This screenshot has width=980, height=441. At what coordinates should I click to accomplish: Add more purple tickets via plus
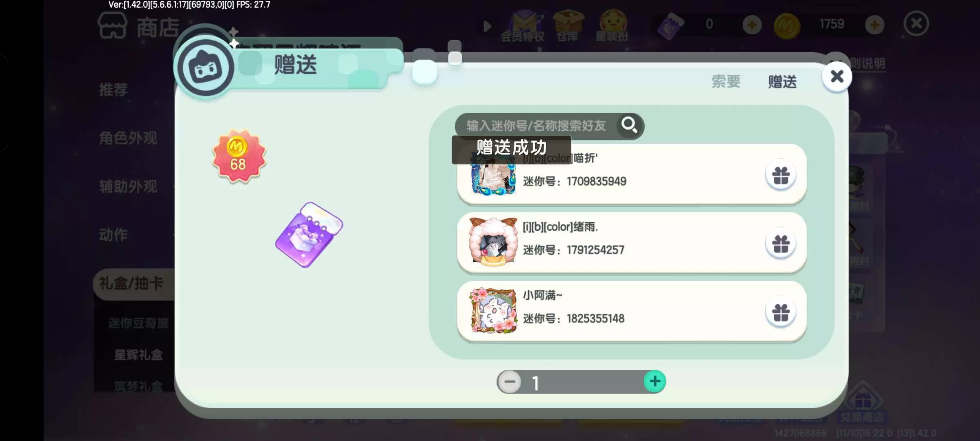[752, 25]
